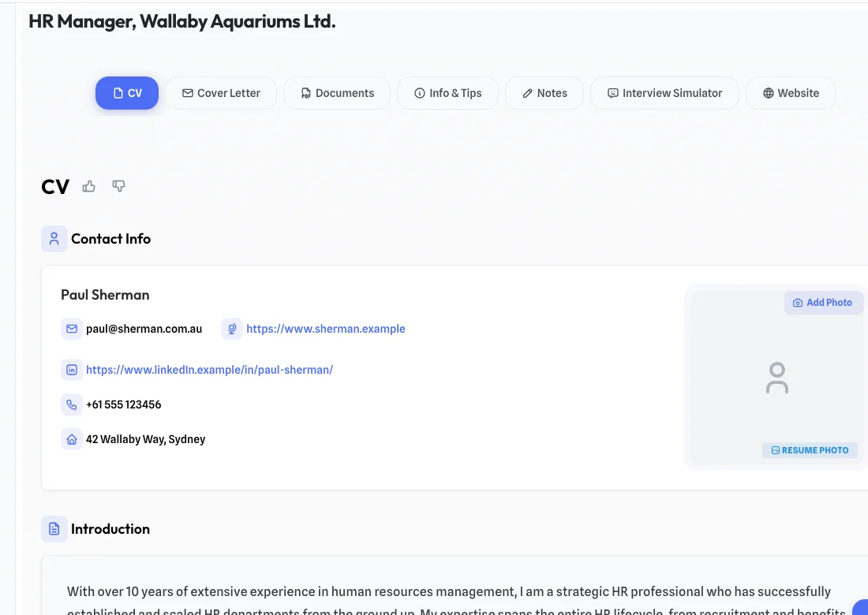Screen dimensions: 868x615
Task: Click the Introduction document icon
Action: [54, 529]
